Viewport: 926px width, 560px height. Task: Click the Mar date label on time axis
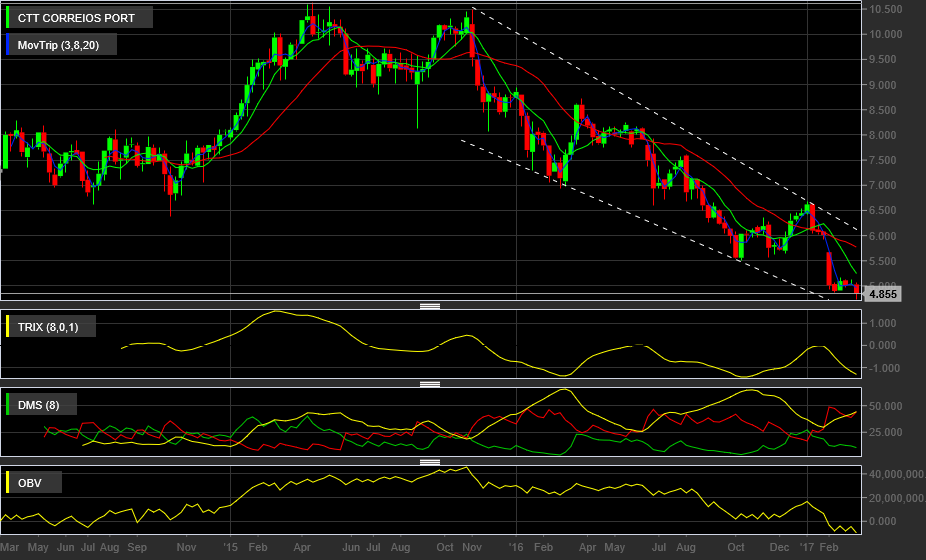(9, 547)
